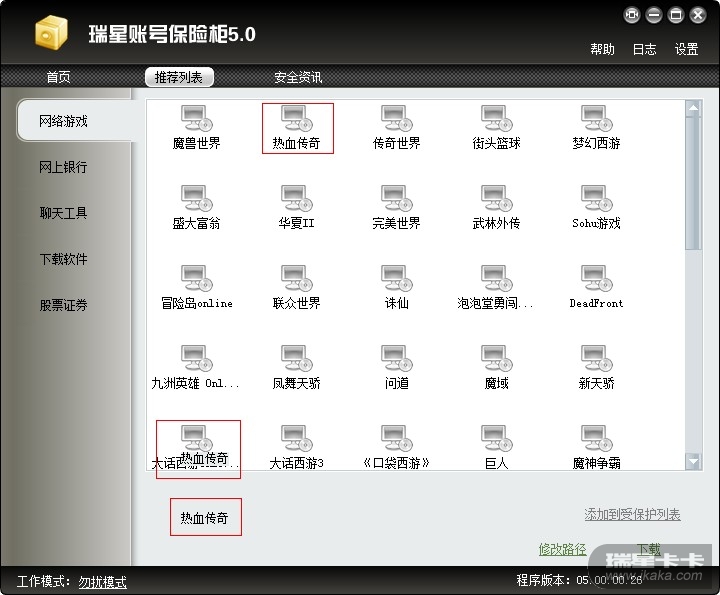The image size is (720, 595).
Task: Maximize the safe box window
Action: [x=676, y=15]
